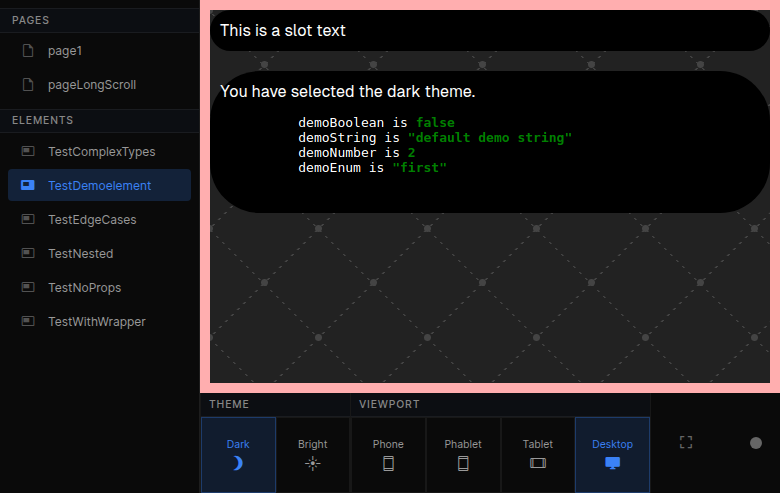The image size is (780, 493).
Task: Click the element icon next to TestEdgeCases
Action: (28, 220)
